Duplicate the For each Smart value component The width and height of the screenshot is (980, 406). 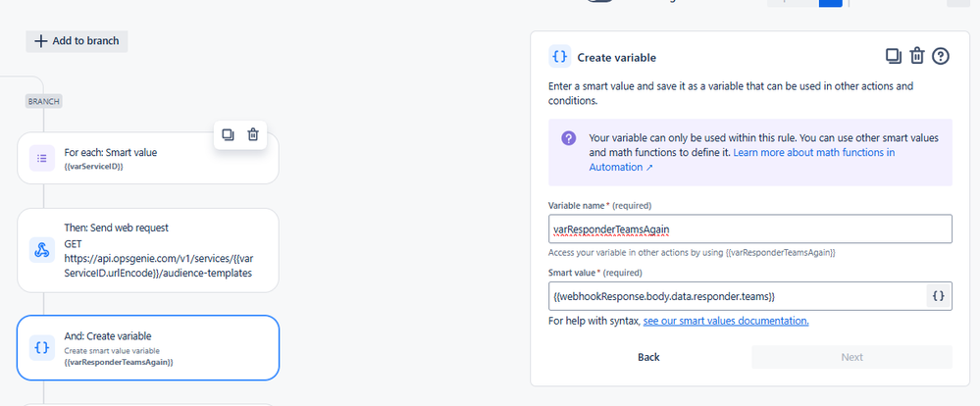[x=229, y=134]
